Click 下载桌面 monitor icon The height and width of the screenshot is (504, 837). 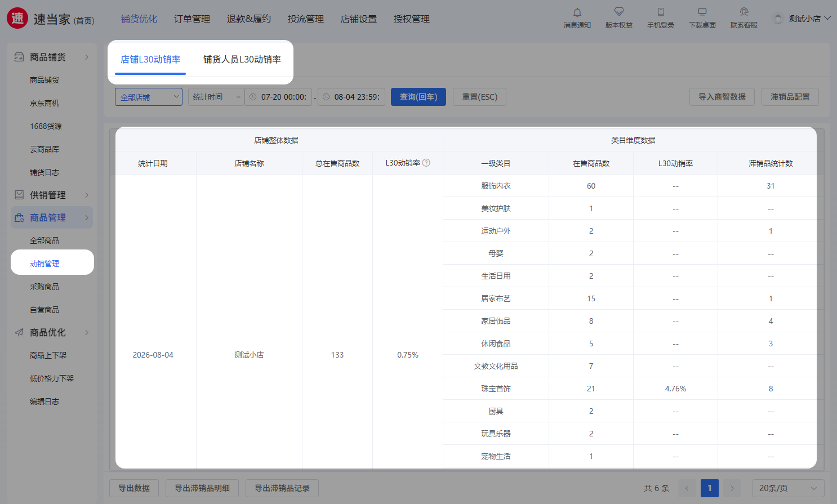[702, 12]
